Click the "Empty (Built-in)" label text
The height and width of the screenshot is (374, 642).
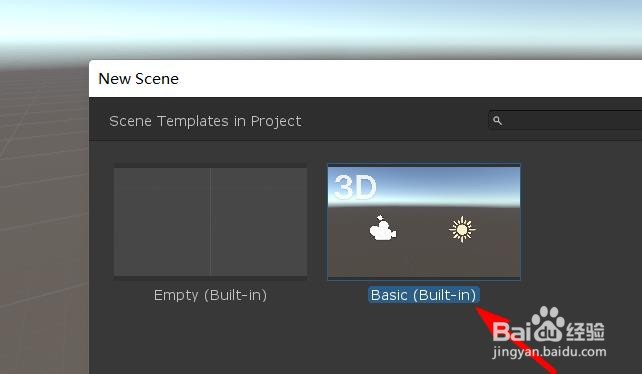pos(210,295)
